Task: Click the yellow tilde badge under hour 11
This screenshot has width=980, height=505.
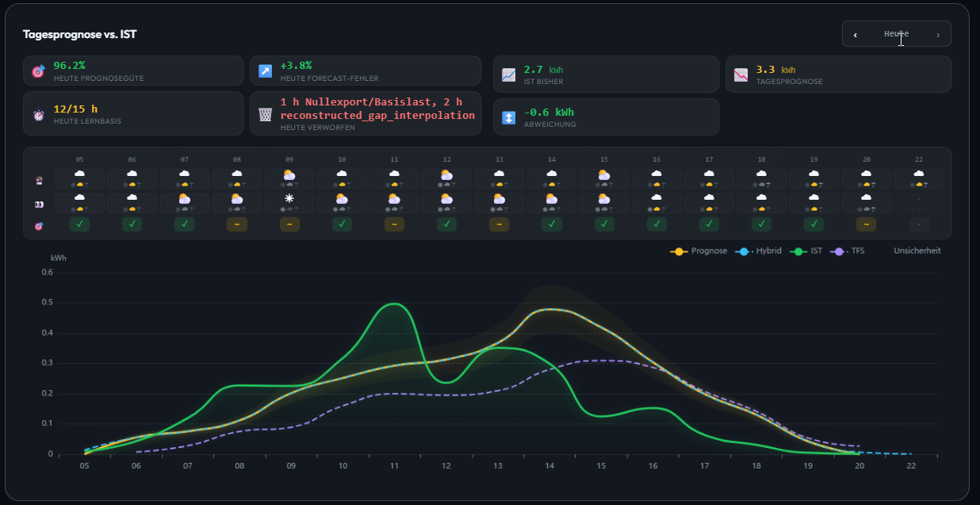Action: (x=394, y=224)
